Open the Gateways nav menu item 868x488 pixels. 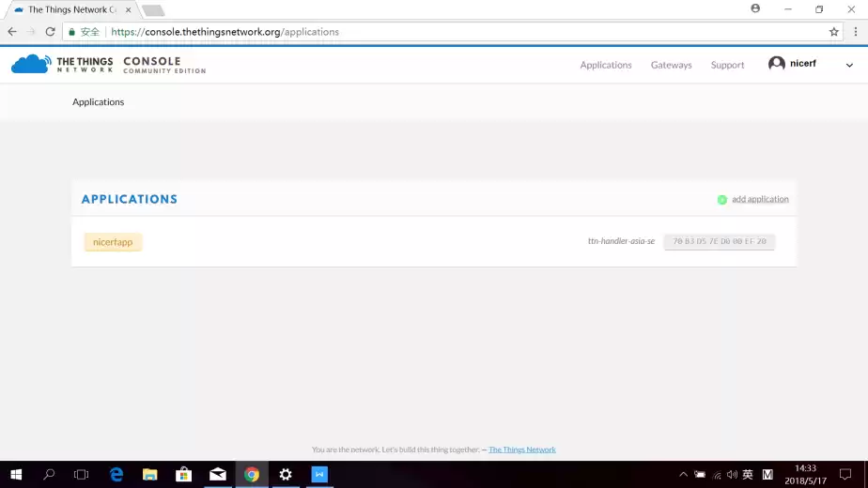click(671, 65)
